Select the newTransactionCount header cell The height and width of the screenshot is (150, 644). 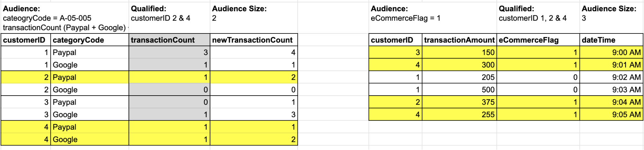tap(254, 40)
